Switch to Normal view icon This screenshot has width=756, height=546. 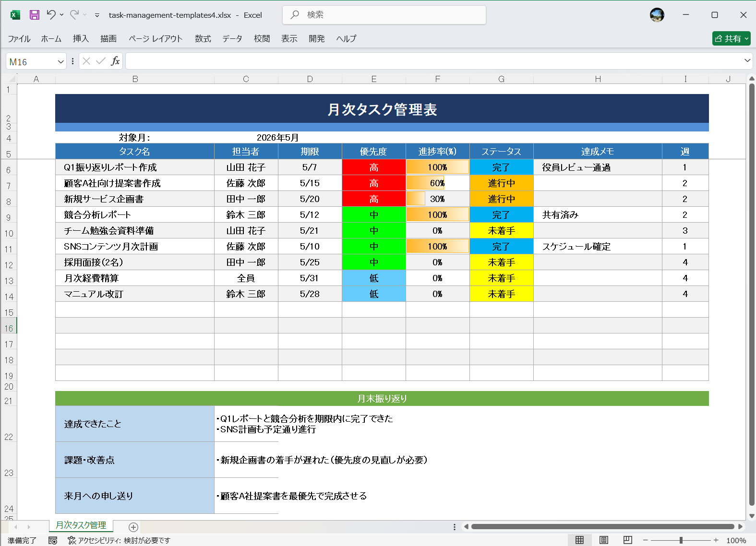click(580, 540)
